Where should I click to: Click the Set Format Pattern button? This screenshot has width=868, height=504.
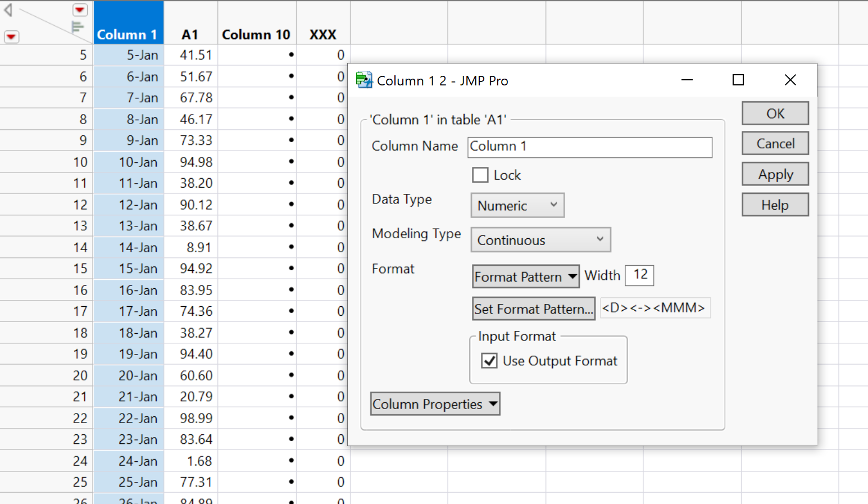[533, 309]
